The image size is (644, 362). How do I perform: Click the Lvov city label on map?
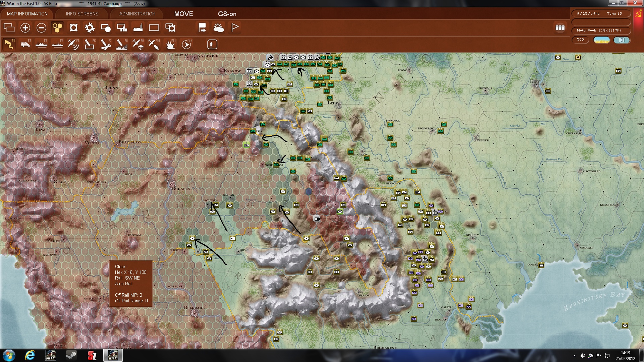pyautogui.click(x=333, y=103)
